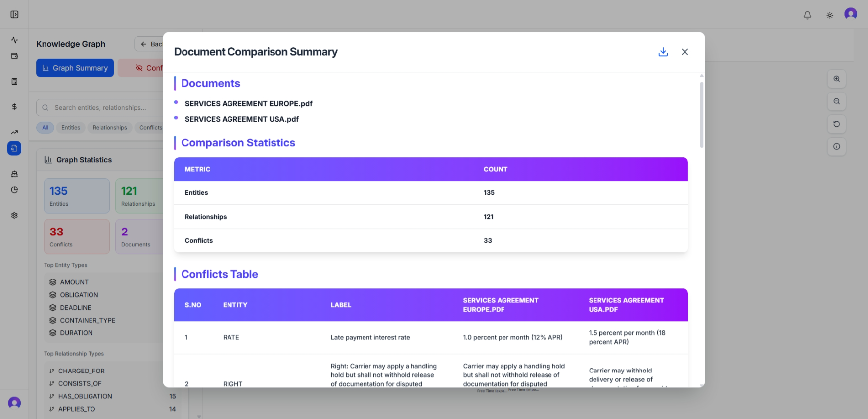Screen dimensions: 868x419
Task: Open settings gear in left sidebar
Action: pos(14,215)
